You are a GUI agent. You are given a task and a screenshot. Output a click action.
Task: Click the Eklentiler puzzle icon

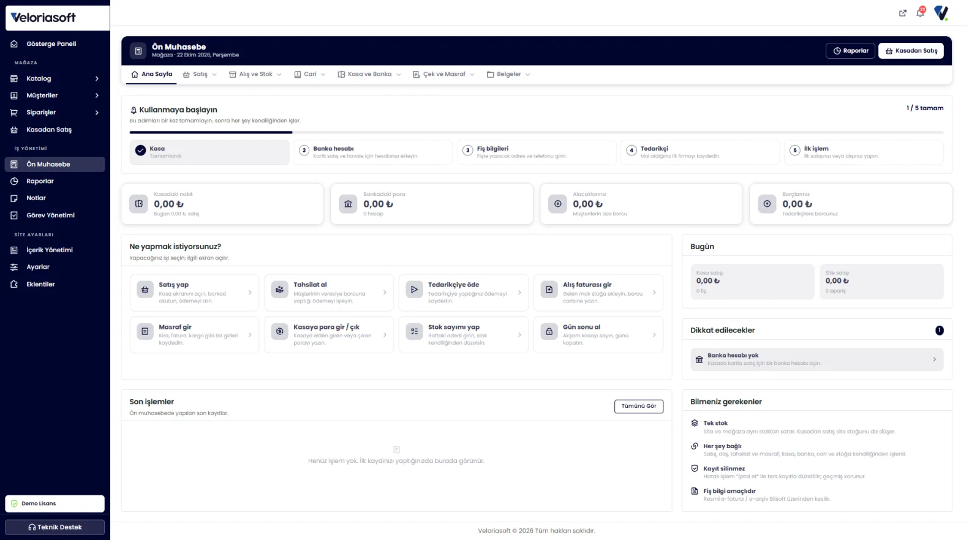14,284
